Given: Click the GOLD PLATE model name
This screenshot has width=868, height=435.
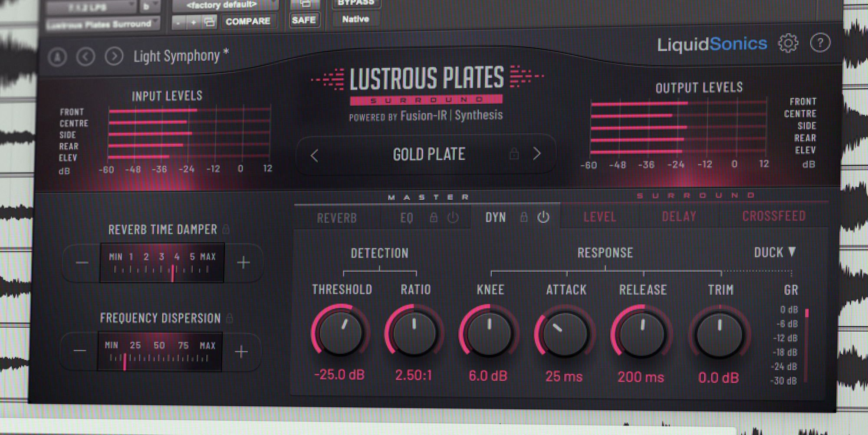Looking at the screenshot, I should 429,154.
